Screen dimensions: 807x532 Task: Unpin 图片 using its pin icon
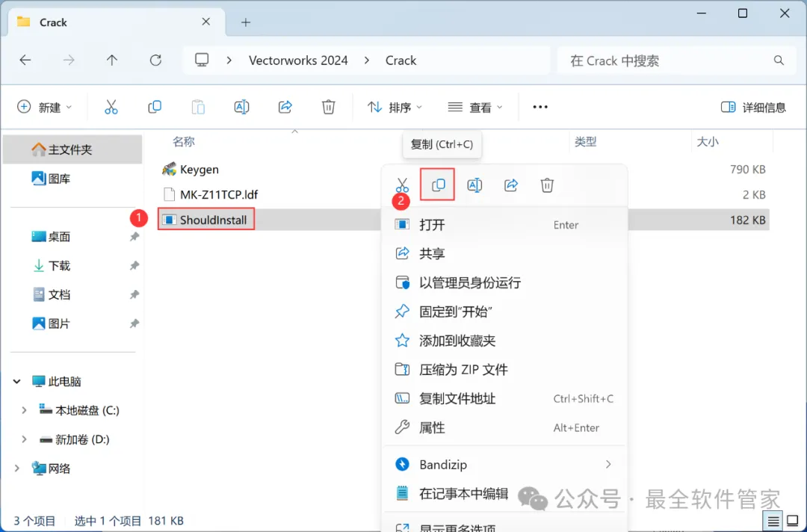(134, 324)
